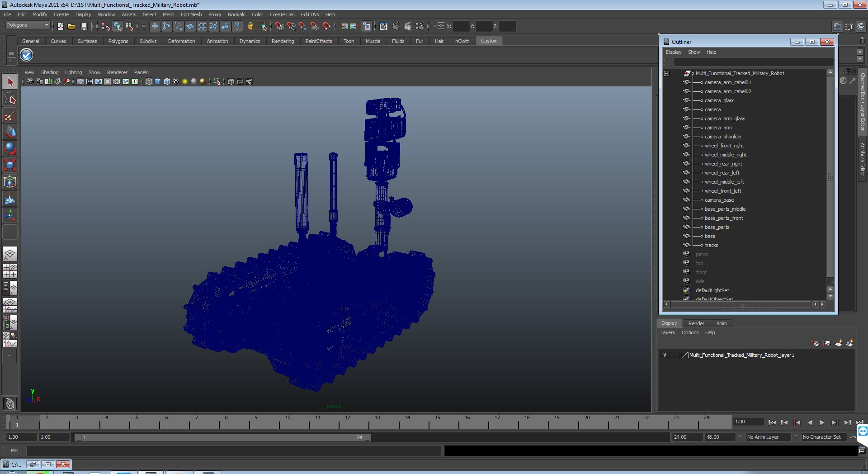Toggle snap to curves magnet
The height and width of the screenshot is (474, 868).
(291, 26)
